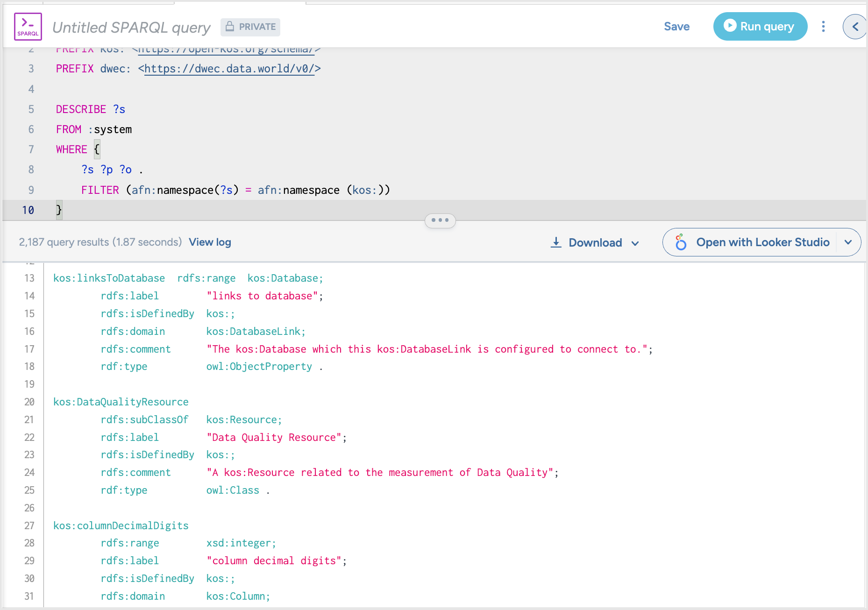Click the FILTER afn:namespace line

(235, 190)
